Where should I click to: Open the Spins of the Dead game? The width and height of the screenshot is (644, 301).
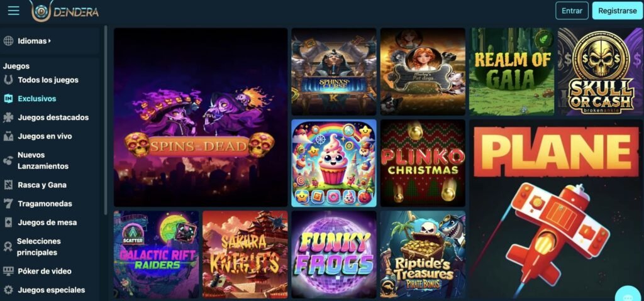coord(201,117)
